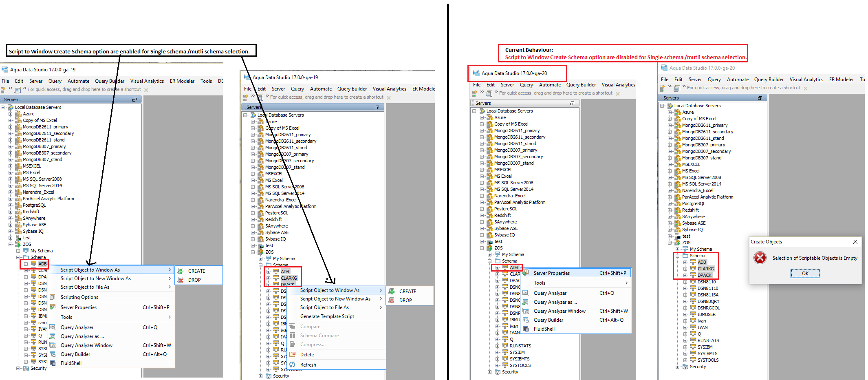Viewport: 868px width, 380px height.
Task: Open Tools submenu in third window's menu
Action: click(576, 283)
